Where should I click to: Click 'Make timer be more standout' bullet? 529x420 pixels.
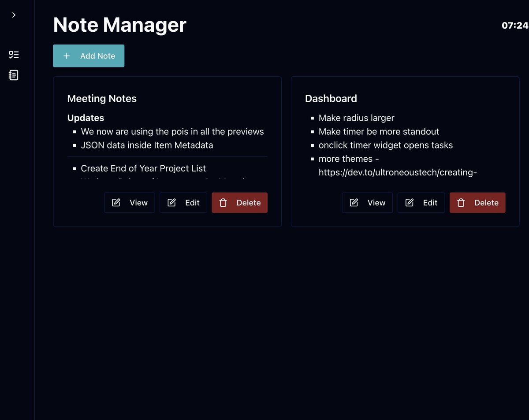pos(379,132)
